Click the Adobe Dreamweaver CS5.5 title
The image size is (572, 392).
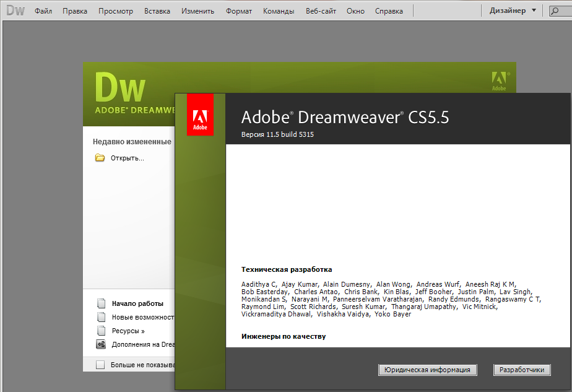coord(345,118)
